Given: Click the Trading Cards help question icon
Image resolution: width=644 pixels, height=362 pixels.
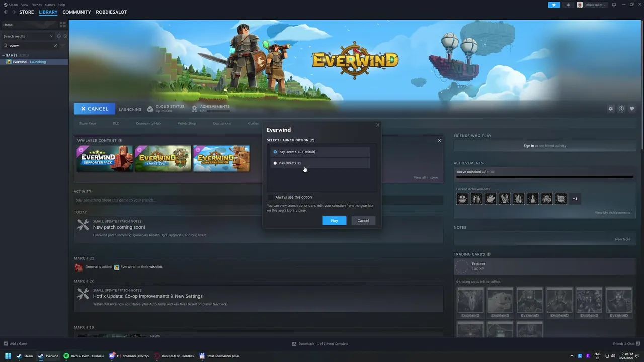Looking at the screenshot, I should (489, 254).
